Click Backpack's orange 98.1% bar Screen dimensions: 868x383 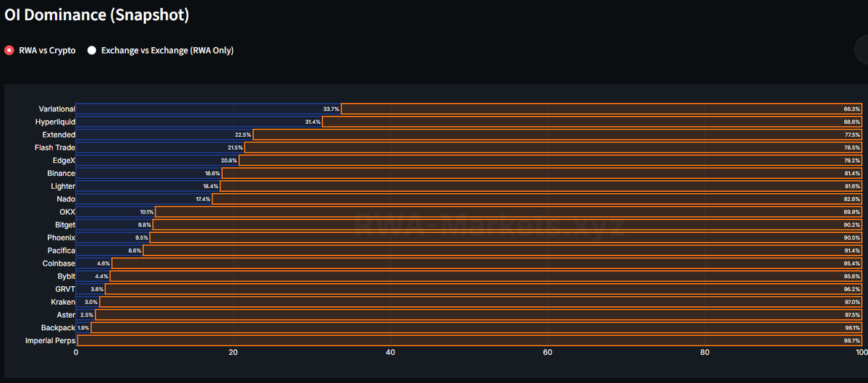477,327
